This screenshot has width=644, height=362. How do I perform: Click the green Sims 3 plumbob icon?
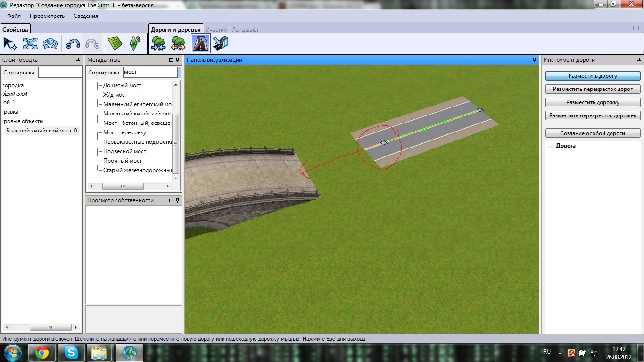click(134, 44)
